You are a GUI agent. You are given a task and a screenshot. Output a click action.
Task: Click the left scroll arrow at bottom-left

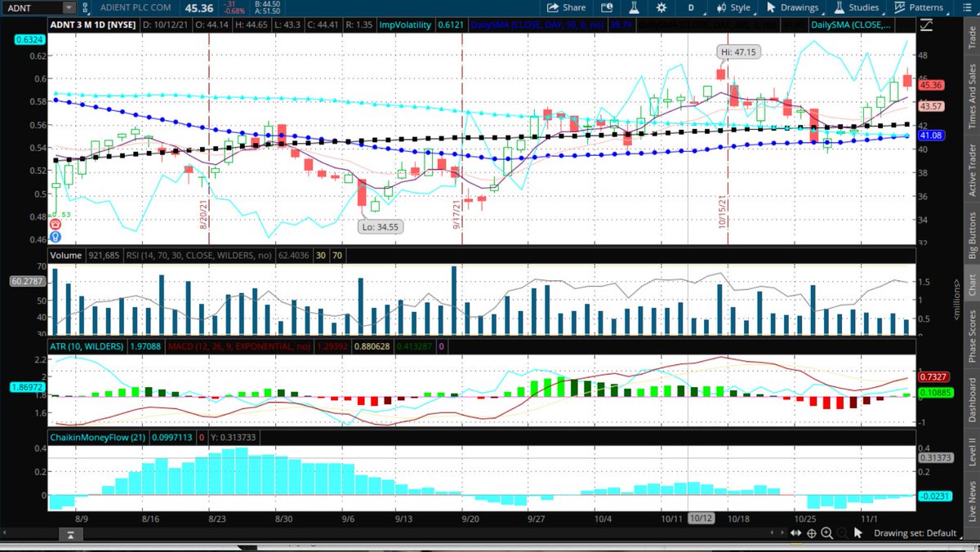(x=6, y=534)
